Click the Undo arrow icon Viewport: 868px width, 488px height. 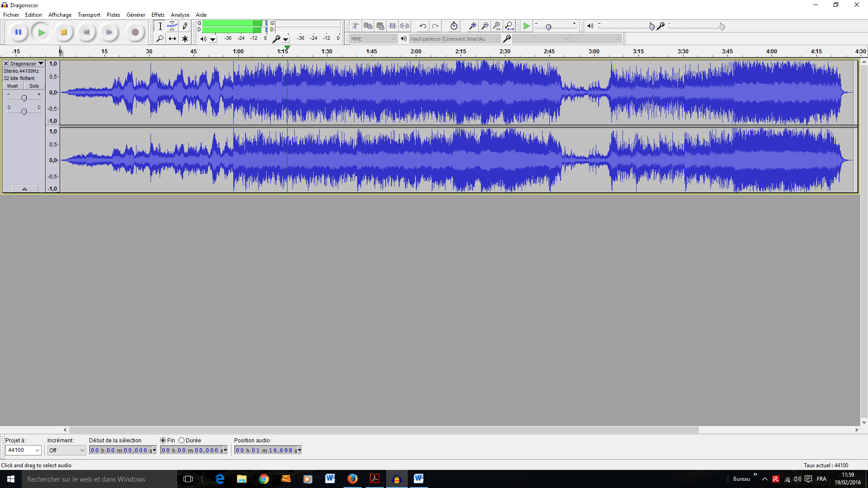pyautogui.click(x=423, y=26)
